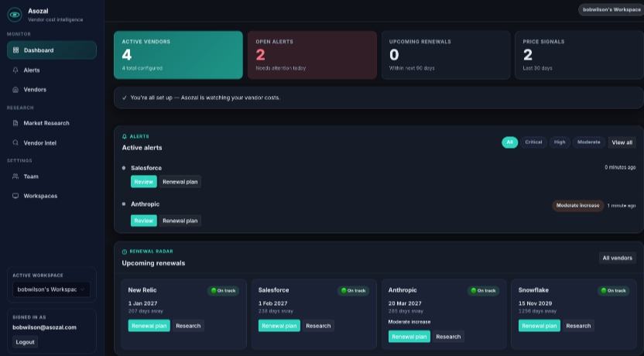This screenshot has width=644, height=356.
Task: Click Salesforce alert title
Action: [x=146, y=168]
